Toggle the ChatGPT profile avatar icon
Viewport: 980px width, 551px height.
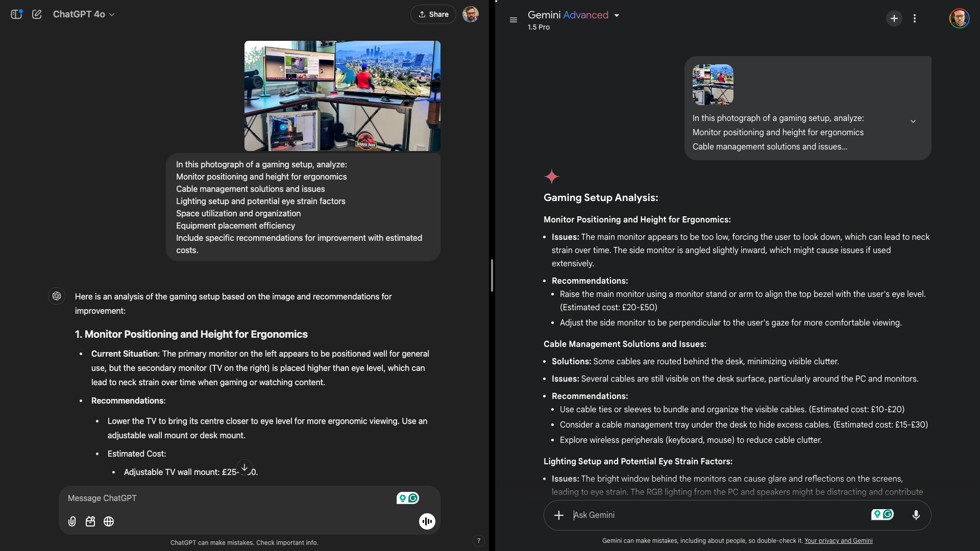point(471,14)
